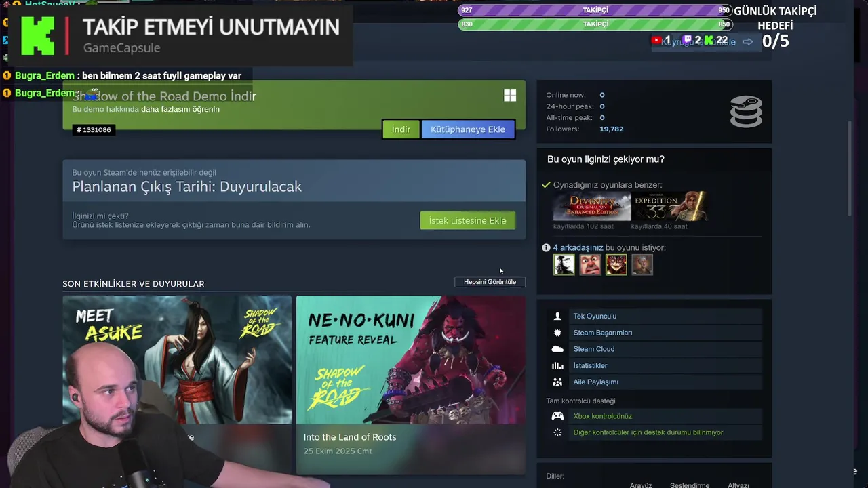Click the Steam Cloud icon
The height and width of the screenshot is (488, 868).
(557, 349)
